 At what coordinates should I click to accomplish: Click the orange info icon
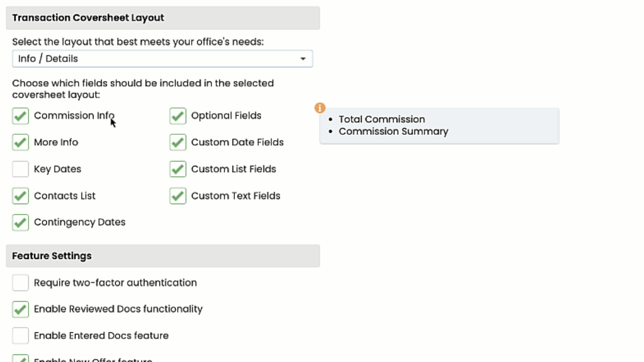click(x=320, y=108)
